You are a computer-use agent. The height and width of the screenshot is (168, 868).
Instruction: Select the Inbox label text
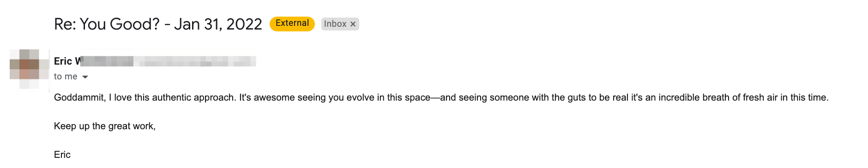335,24
